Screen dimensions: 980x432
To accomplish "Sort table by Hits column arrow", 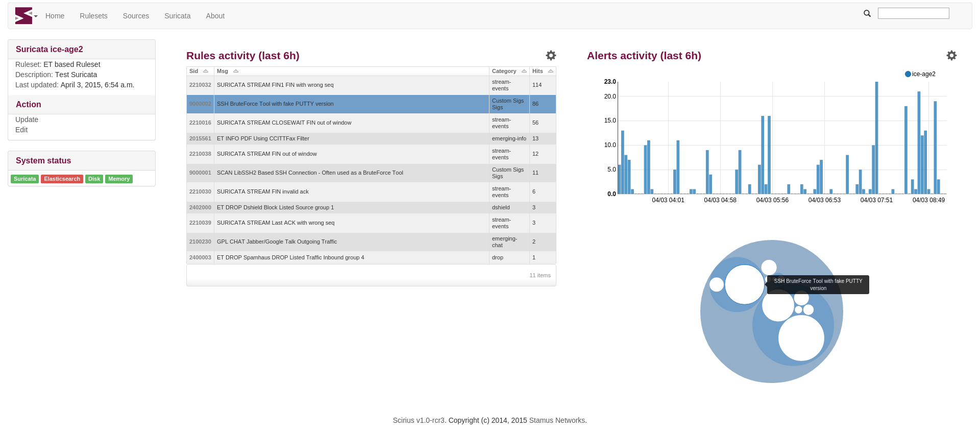I will [x=551, y=71].
